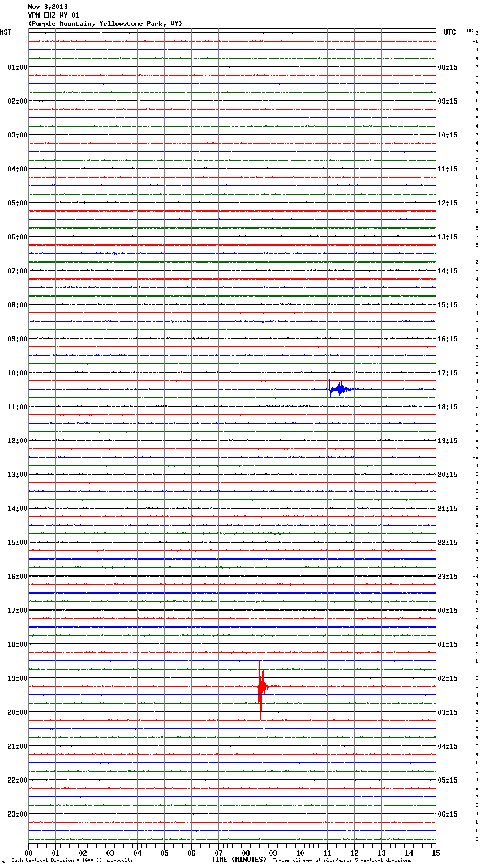Click 'Traces clipped at plus/minus 5 vertical divisions' note
The image size is (481, 868).
point(342,860)
